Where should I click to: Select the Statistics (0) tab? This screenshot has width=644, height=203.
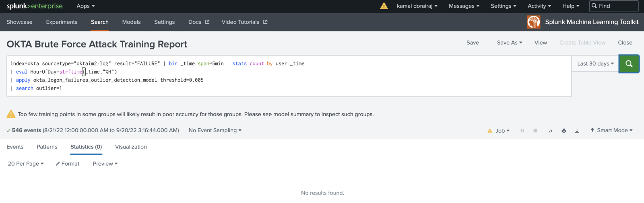tap(86, 147)
